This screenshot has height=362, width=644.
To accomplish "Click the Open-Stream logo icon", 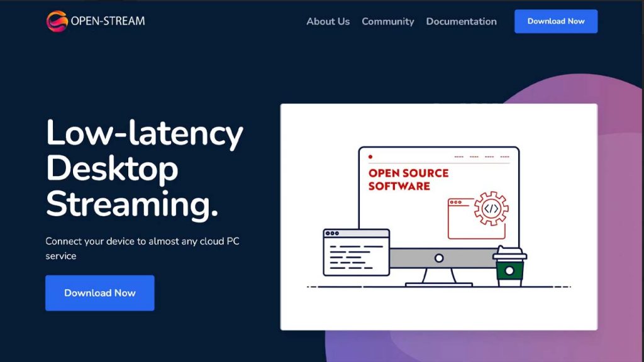I will point(57,21).
